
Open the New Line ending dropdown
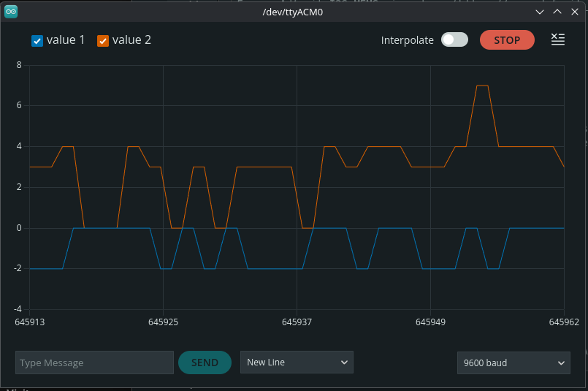pyautogui.click(x=297, y=362)
